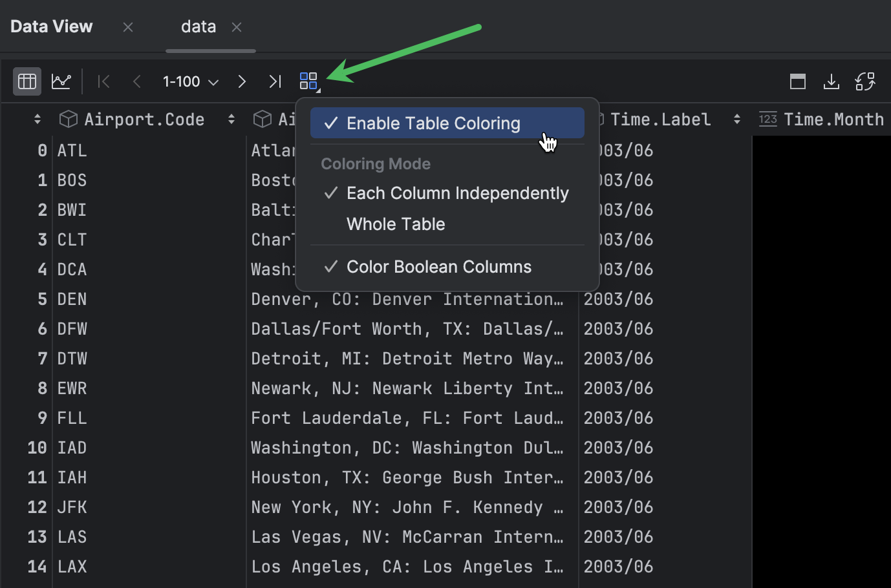Switch to table view mode
This screenshot has width=891, height=588.
27,81
